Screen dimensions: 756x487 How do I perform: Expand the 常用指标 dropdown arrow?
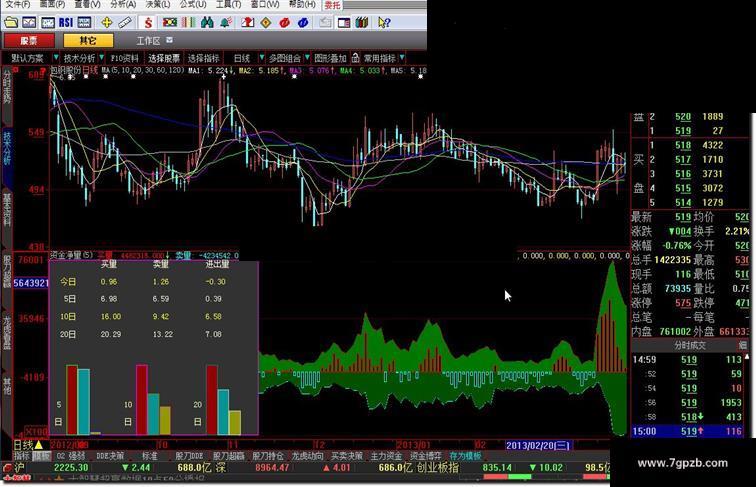(402, 58)
